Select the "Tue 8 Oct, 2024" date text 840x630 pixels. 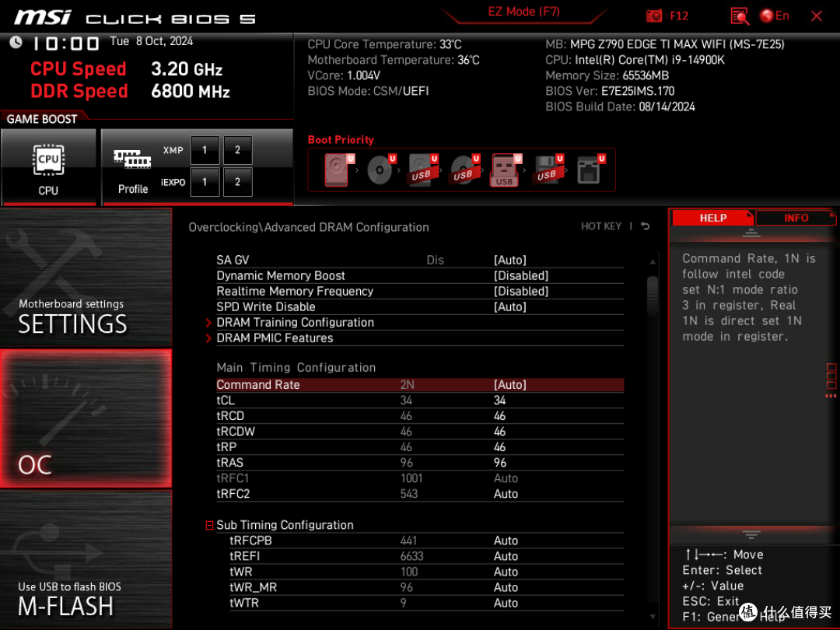(x=151, y=41)
